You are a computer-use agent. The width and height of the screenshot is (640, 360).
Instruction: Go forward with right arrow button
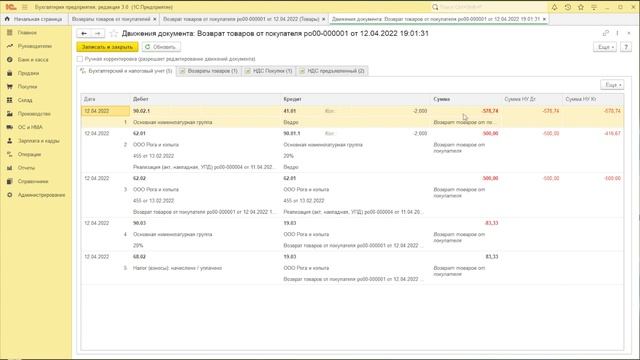click(x=98, y=33)
